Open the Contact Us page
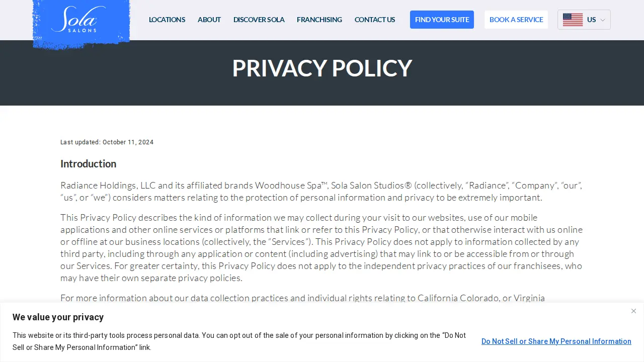 pyautogui.click(x=375, y=20)
